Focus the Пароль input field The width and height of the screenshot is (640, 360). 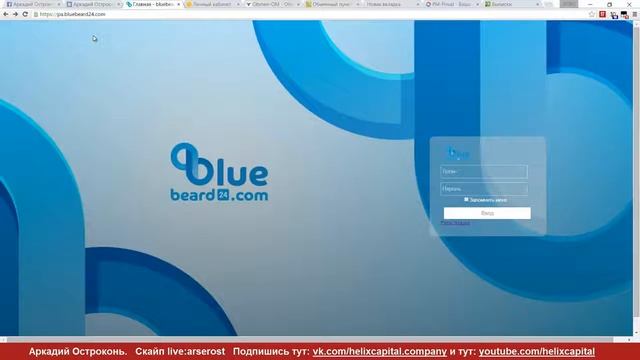[x=484, y=189]
